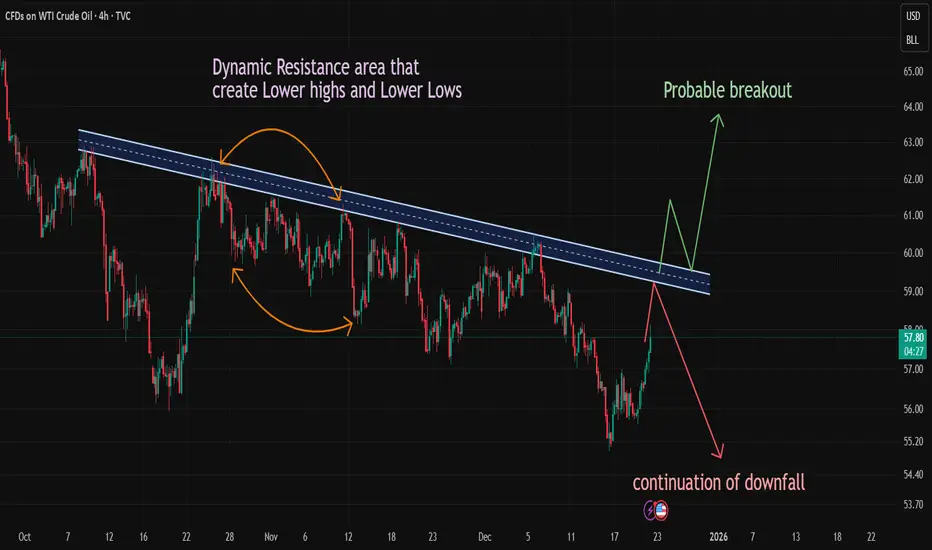The image size is (932, 550).
Task: Click the 53.70 price axis label
Action: pyautogui.click(x=913, y=505)
